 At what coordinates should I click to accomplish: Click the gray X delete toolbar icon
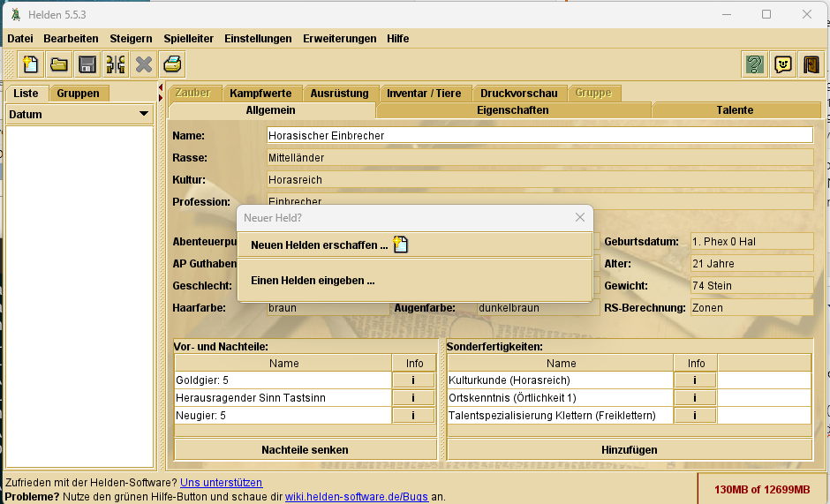(x=144, y=64)
